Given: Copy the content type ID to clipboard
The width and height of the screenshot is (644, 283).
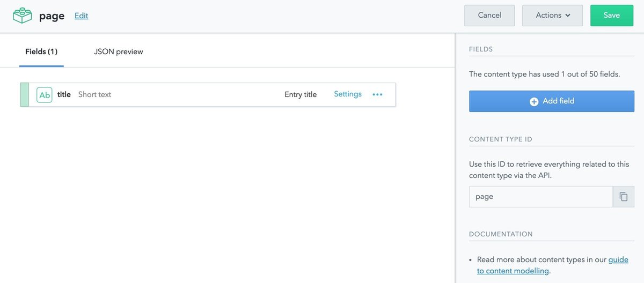Looking at the screenshot, I should [x=623, y=197].
